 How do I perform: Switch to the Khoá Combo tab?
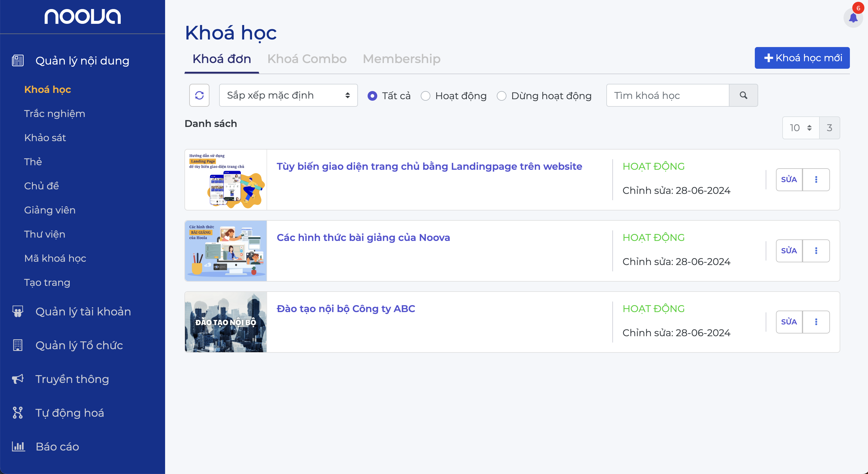tap(307, 59)
